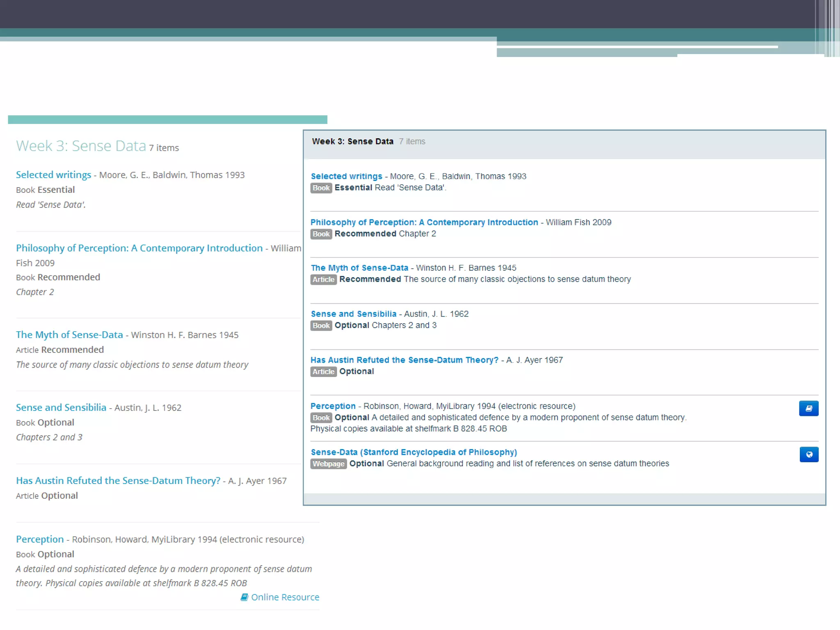Open 'Has Austin Refuted the Sense-Datum Theory?' left link
The image size is (840, 630).
(x=118, y=481)
